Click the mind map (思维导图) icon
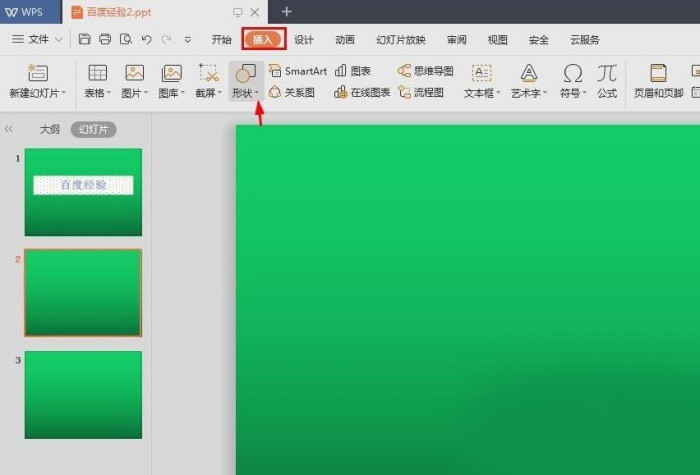This screenshot has height=475, width=700. click(426, 71)
